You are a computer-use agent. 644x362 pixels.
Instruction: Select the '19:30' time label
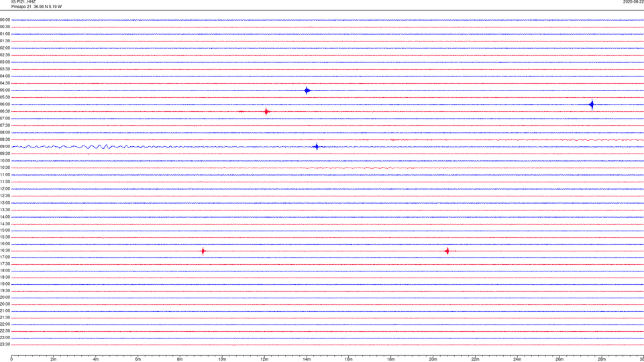click(x=5, y=291)
